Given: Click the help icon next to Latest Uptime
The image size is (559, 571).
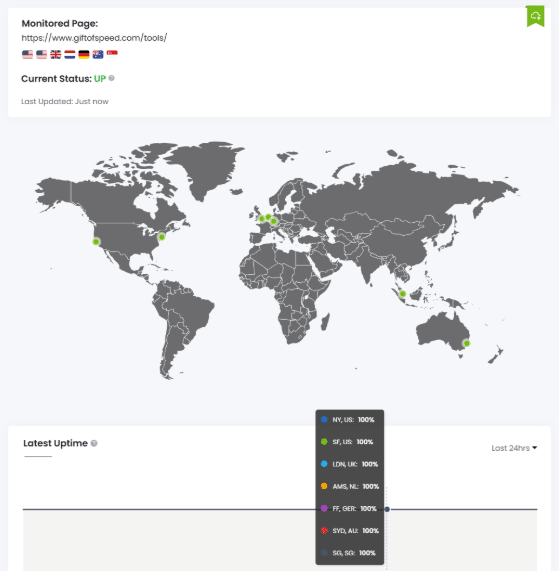Looking at the screenshot, I should coord(94,443).
